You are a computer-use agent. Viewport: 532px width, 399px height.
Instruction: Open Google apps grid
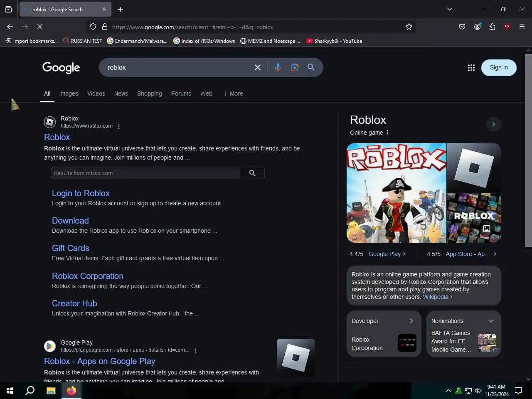click(x=471, y=68)
